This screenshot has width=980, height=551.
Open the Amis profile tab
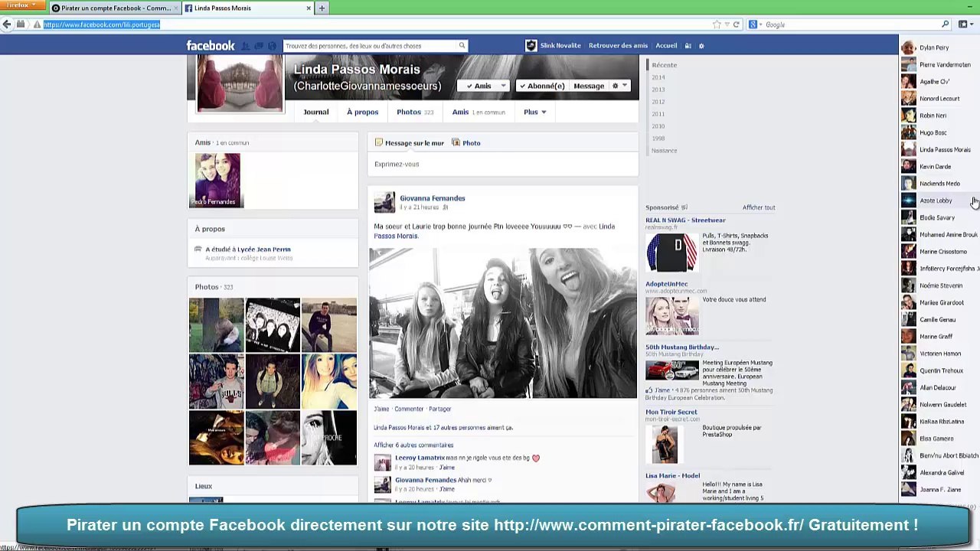[x=479, y=112]
